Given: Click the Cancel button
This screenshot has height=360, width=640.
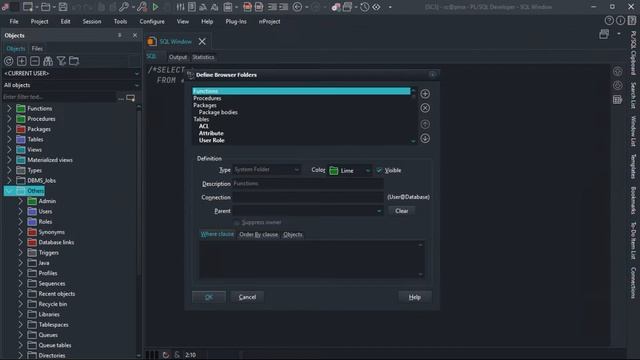Looking at the screenshot, I should pyautogui.click(x=247, y=297).
